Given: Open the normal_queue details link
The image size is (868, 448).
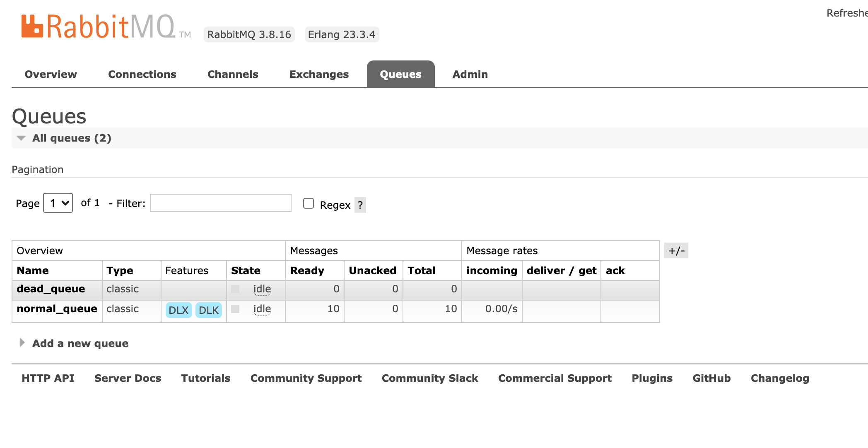Looking at the screenshot, I should coord(57,309).
